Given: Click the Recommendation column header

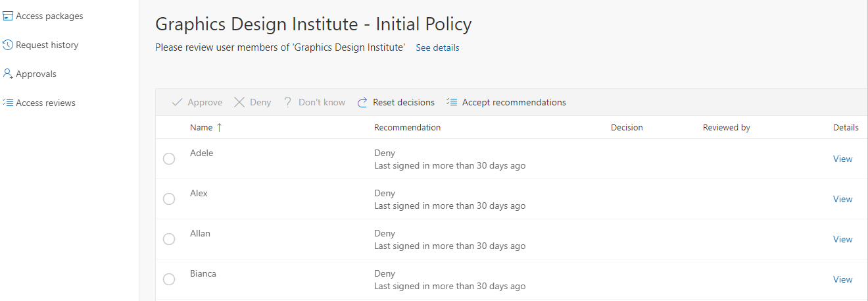Looking at the screenshot, I should pos(407,127).
